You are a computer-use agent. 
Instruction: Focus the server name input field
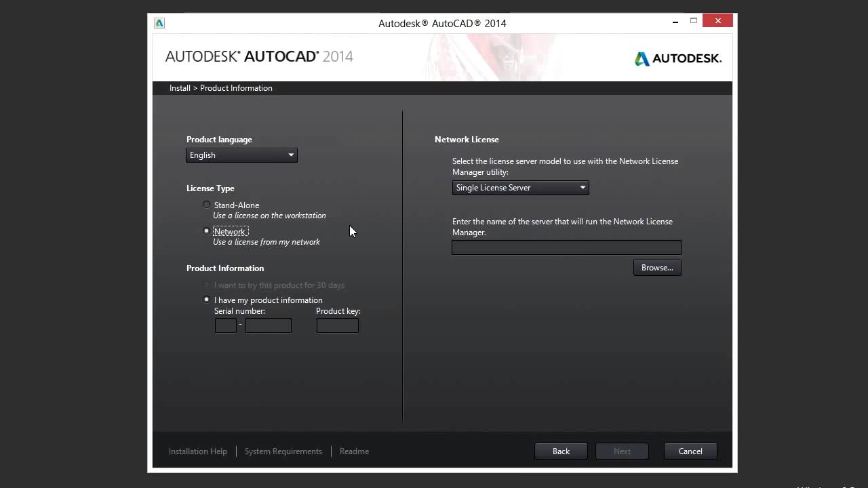click(x=566, y=247)
